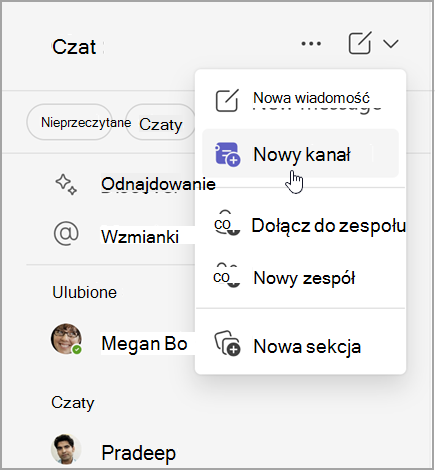Click the Dołącz do zespołu people icon
435x470 pixels.
tap(227, 223)
